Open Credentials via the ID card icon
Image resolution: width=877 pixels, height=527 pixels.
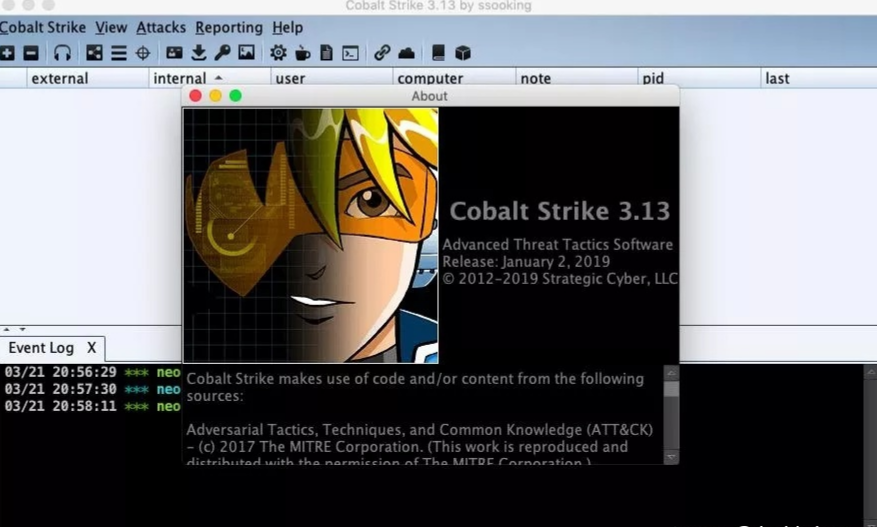(x=175, y=53)
